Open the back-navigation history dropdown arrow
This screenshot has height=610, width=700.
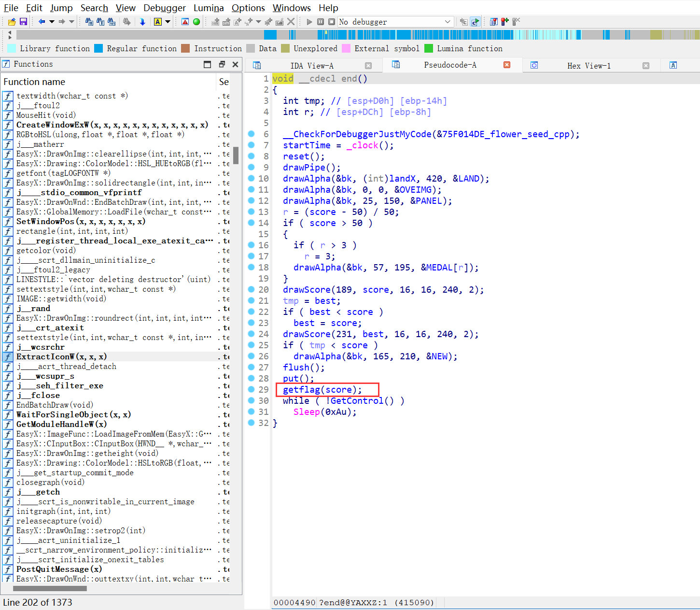click(x=52, y=22)
